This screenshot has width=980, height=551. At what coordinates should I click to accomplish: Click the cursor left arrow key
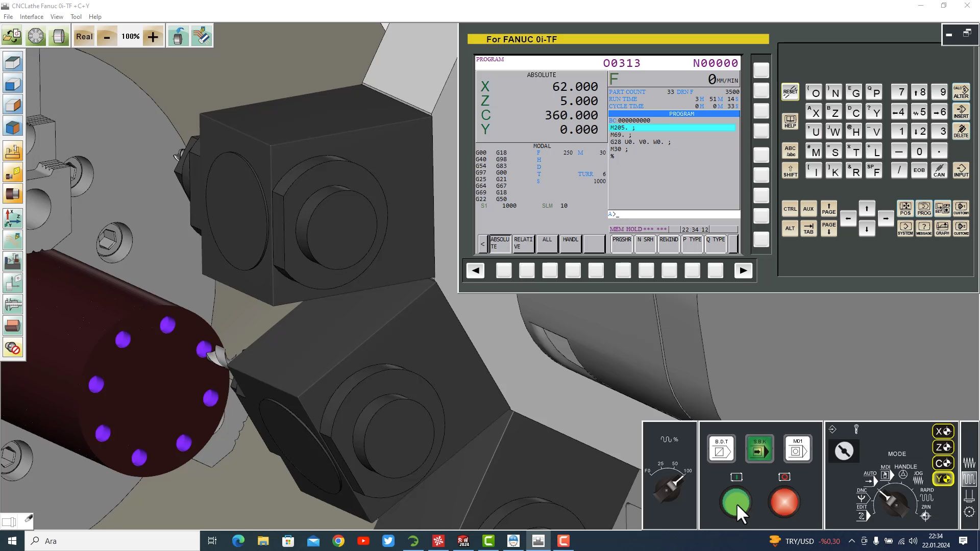coord(848,218)
